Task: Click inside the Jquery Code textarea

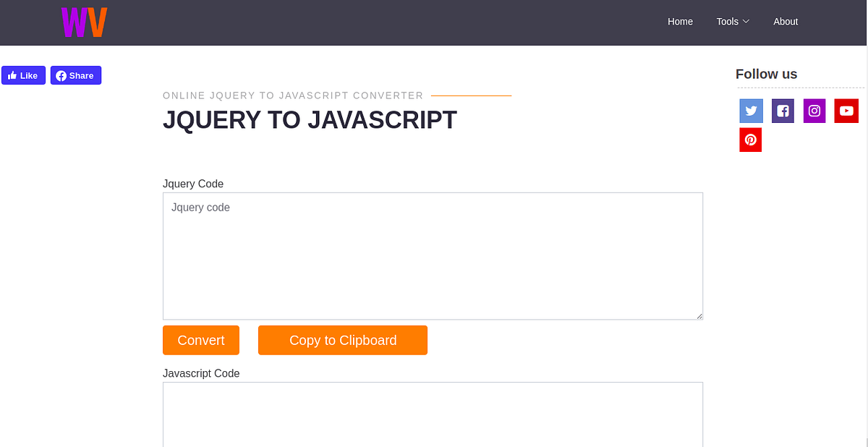Action: click(x=433, y=256)
